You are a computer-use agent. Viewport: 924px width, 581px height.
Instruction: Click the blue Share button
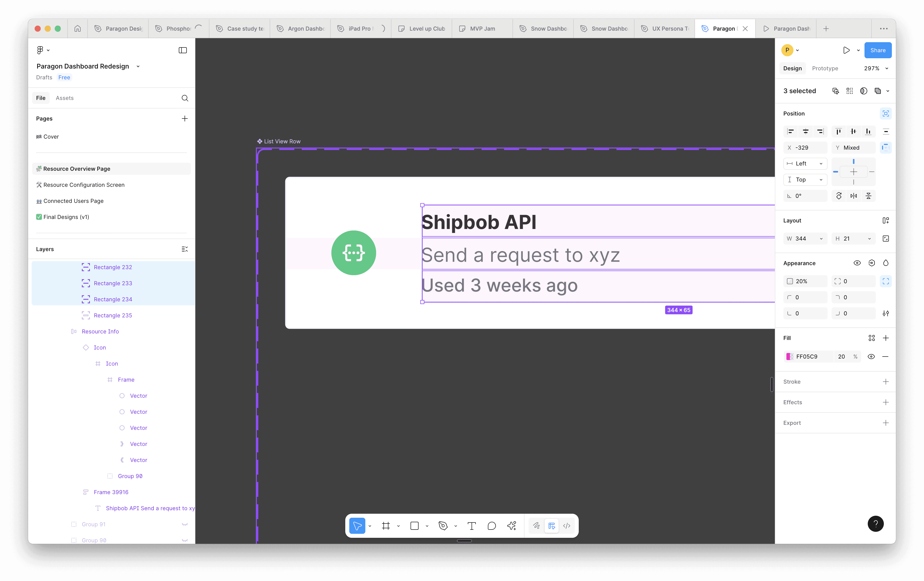878,50
